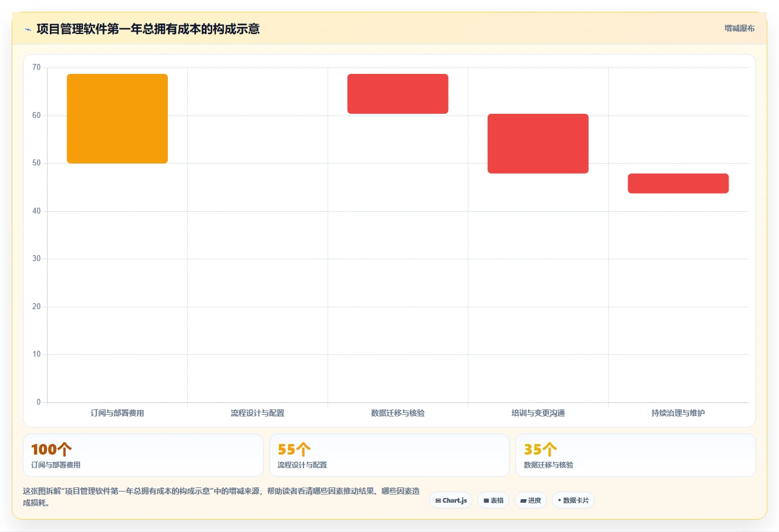The width and height of the screenshot is (779, 532).
Task: Click the 订阅与部署费用 x-axis label
Action: (x=117, y=413)
